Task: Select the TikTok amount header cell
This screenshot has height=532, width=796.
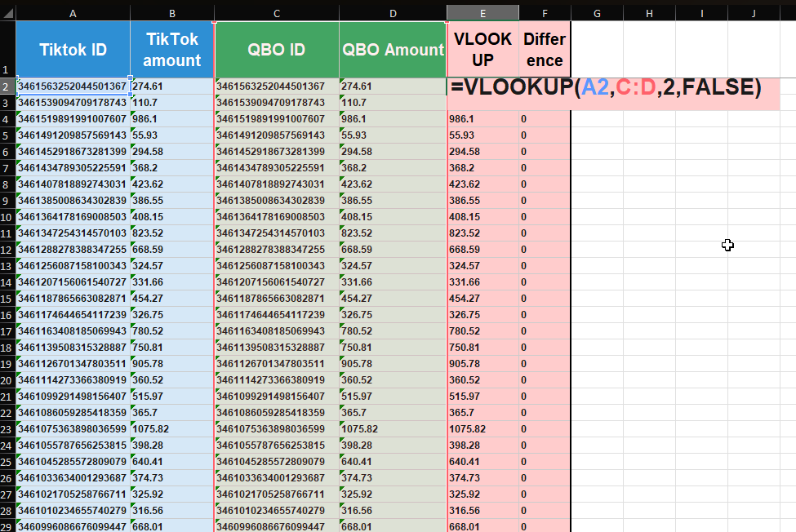Action: [172, 50]
